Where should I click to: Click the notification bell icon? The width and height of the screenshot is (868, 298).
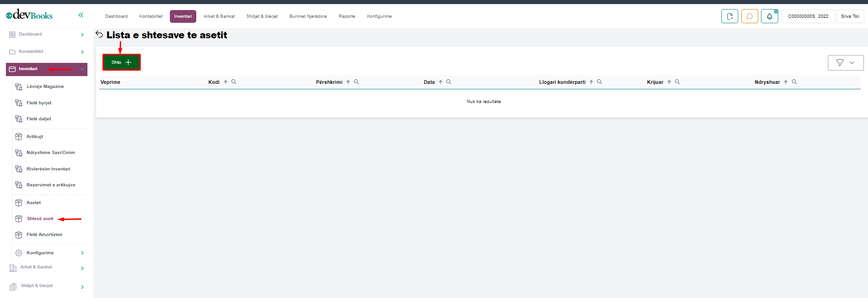pyautogui.click(x=769, y=16)
